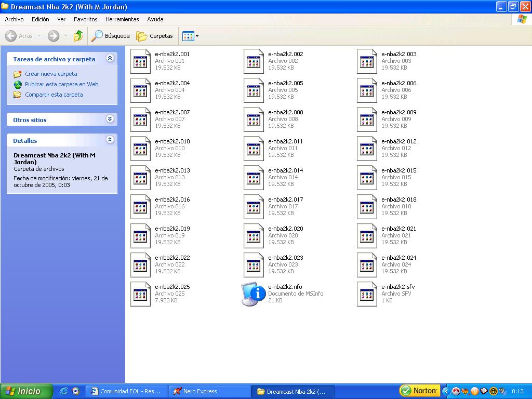Open the Herramientas menu

[x=122, y=19]
